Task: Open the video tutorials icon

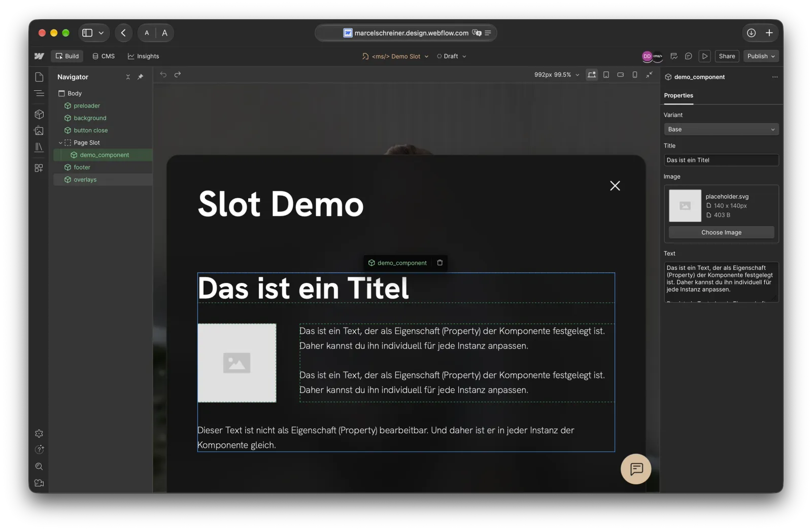Action: tap(39, 483)
